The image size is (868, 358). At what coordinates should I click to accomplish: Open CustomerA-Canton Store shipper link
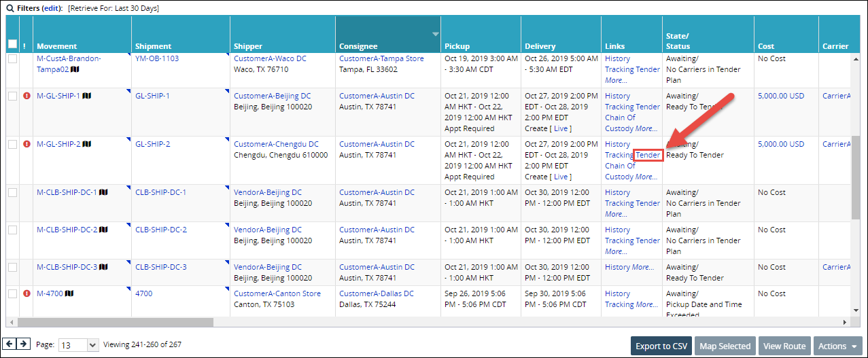tap(277, 293)
